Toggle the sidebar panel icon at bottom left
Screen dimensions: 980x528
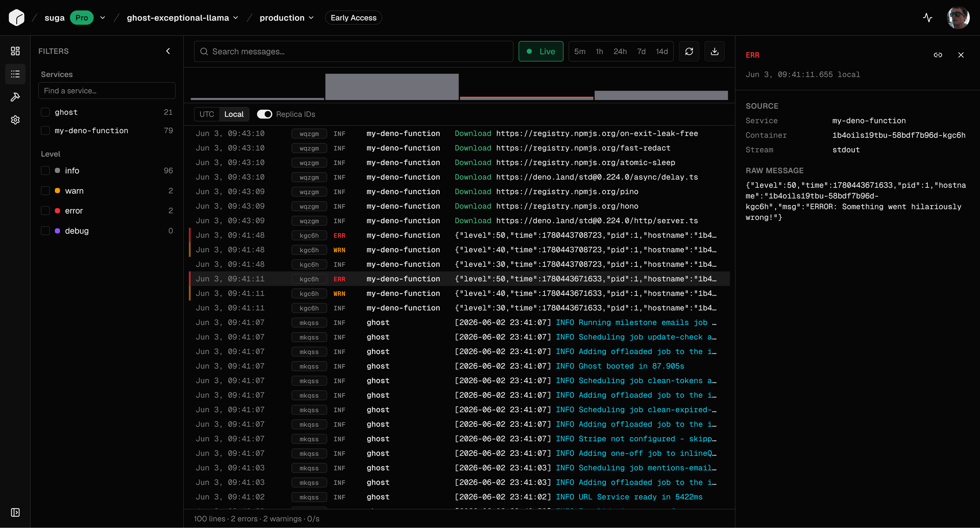click(15, 512)
